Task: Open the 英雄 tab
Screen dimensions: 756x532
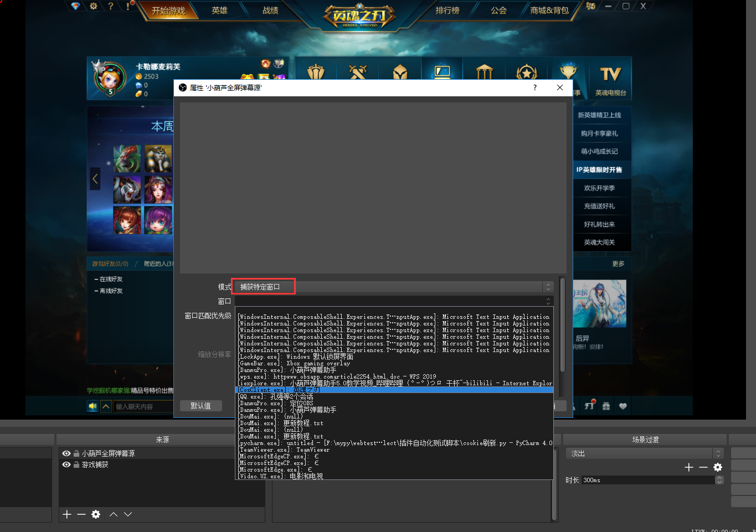Action: (x=219, y=11)
